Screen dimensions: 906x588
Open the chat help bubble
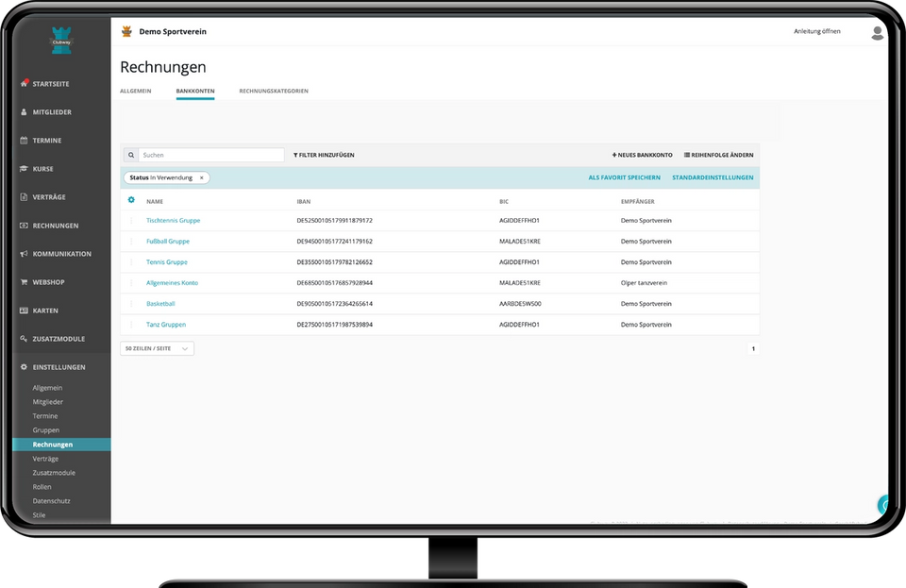pyautogui.click(x=883, y=505)
